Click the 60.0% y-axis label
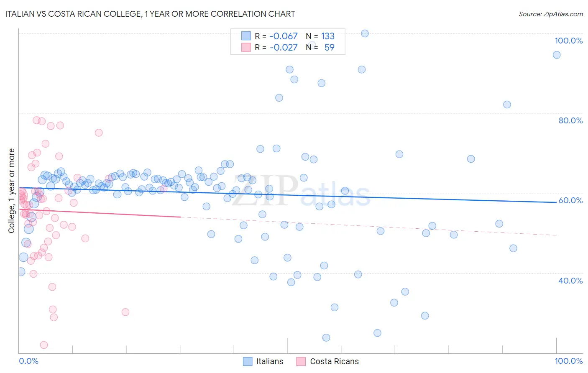 tap(570, 200)
